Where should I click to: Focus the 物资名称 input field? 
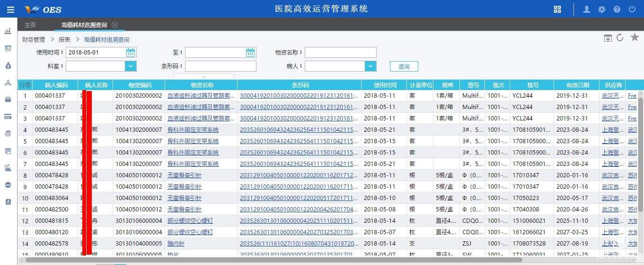pyautogui.click(x=341, y=53)
